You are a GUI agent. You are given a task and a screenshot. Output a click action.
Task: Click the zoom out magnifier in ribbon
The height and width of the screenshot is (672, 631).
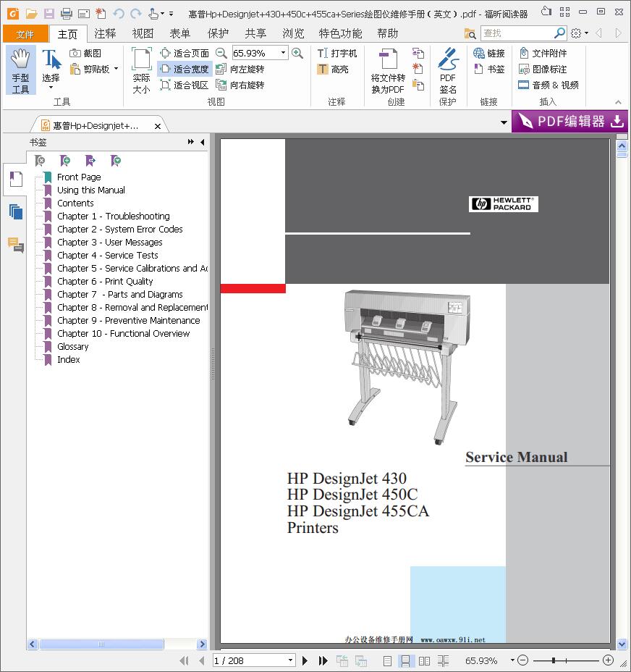tap(221, 53)
